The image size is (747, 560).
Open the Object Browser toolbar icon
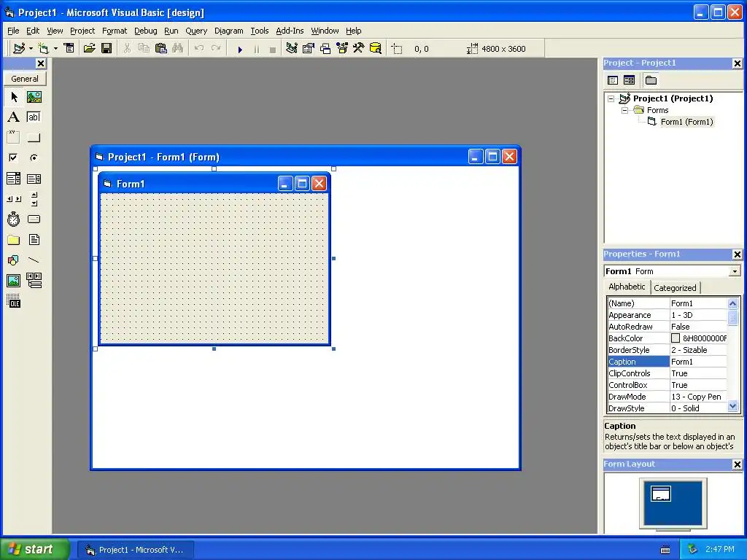(x=342, y=48)
